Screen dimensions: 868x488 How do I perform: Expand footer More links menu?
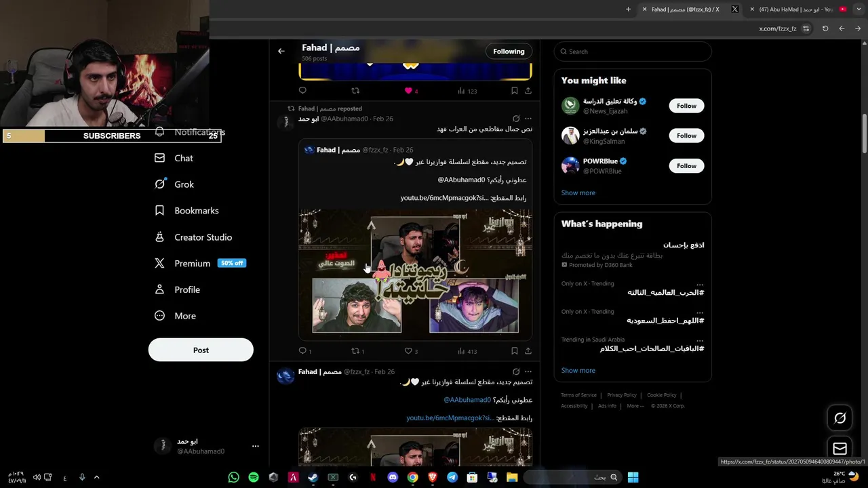coord(635,406)
